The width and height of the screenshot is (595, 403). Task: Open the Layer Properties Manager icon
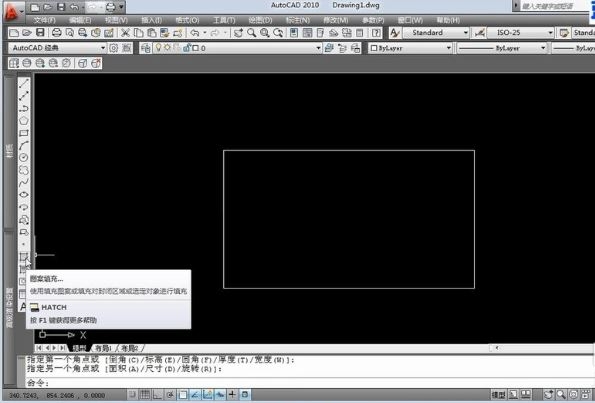[x=146, y=48]
